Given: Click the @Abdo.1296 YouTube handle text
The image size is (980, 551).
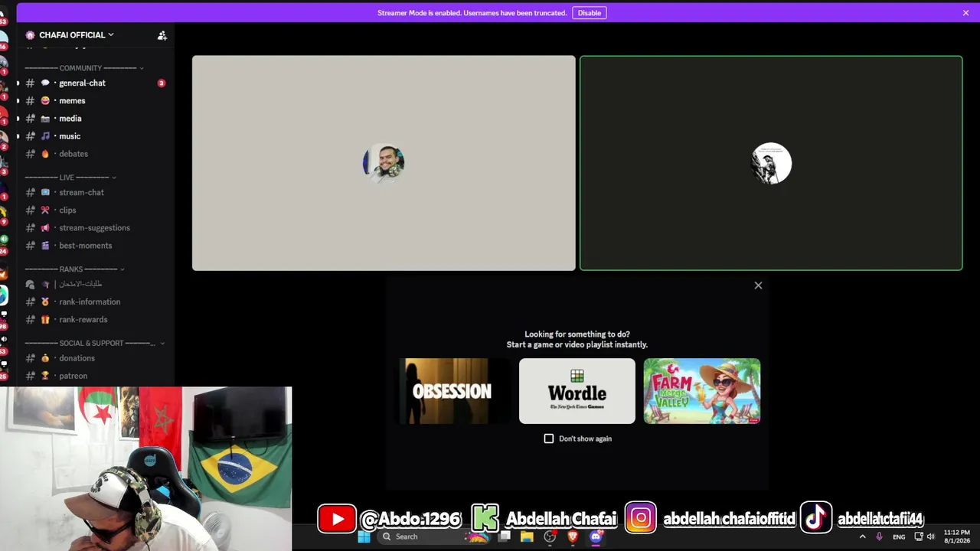Looking at the screenshot, I should click(411, 519).
